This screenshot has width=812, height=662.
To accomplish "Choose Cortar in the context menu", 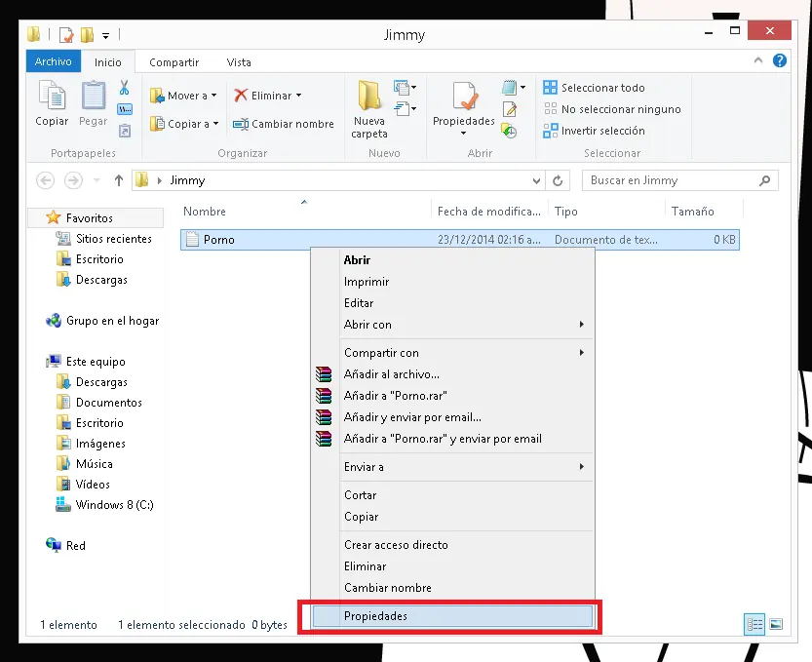I will (x=452, y=495).
